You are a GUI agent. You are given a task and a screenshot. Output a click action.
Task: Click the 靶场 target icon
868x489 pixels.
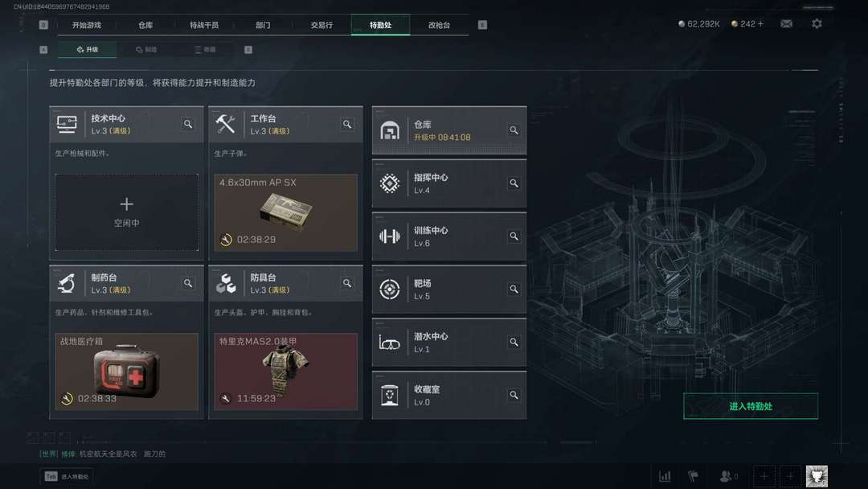[x=390, y=289]
